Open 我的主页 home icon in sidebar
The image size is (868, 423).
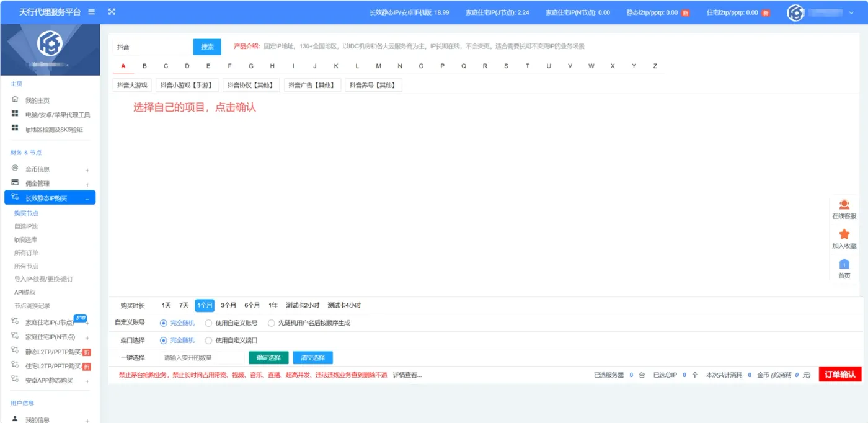point(15,99)
